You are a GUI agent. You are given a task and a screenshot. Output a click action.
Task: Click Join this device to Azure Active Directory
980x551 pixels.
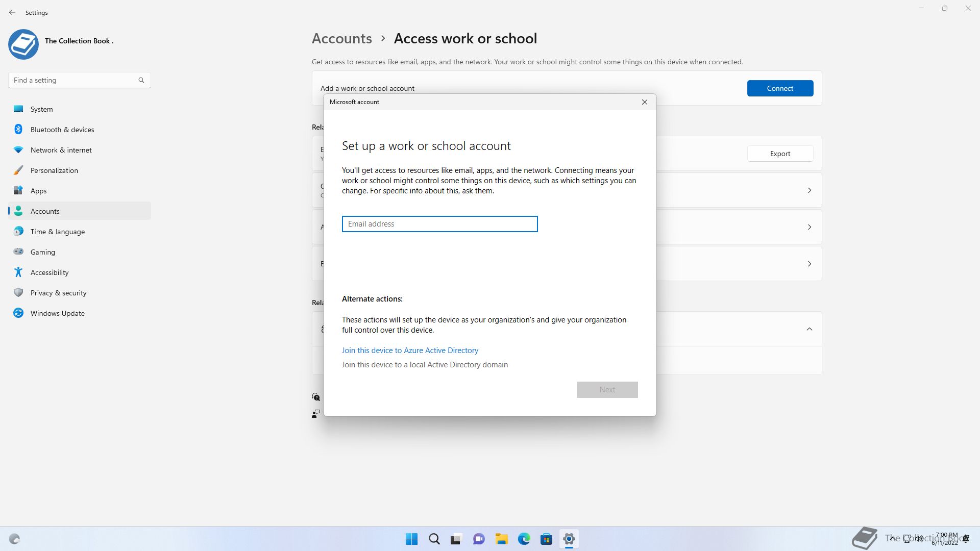click(410, 350)
